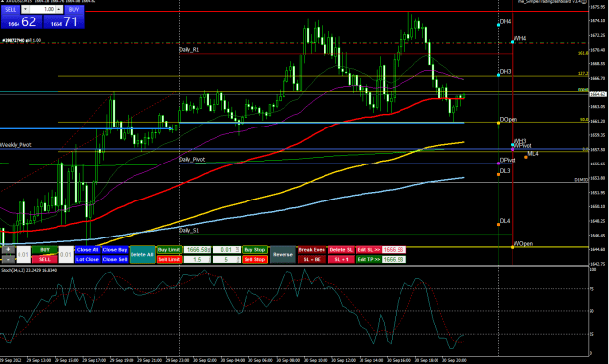Click the 1664 71 buy price tile
The image size is (609, 364).
[x=63, y=21]
